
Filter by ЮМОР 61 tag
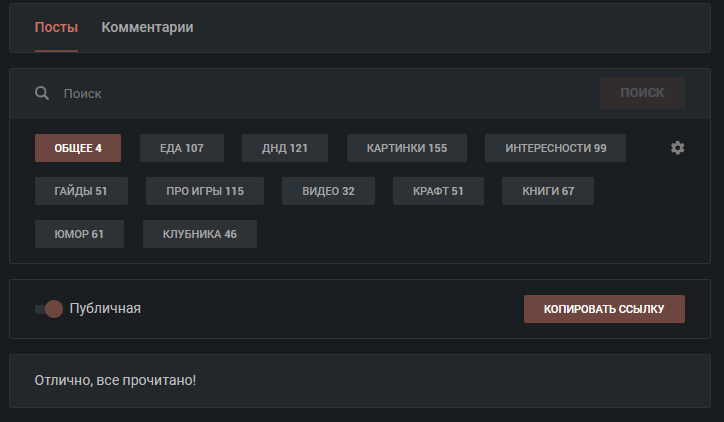79,234
